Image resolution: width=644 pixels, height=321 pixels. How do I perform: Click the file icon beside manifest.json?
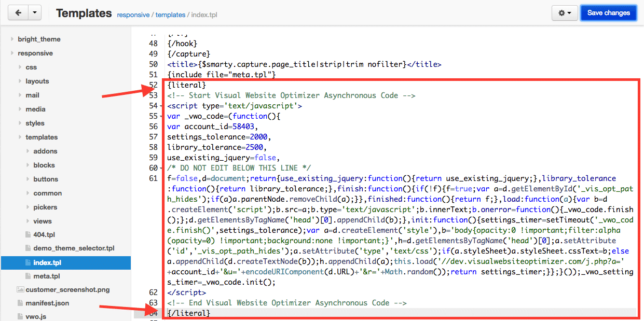point(20,303)
